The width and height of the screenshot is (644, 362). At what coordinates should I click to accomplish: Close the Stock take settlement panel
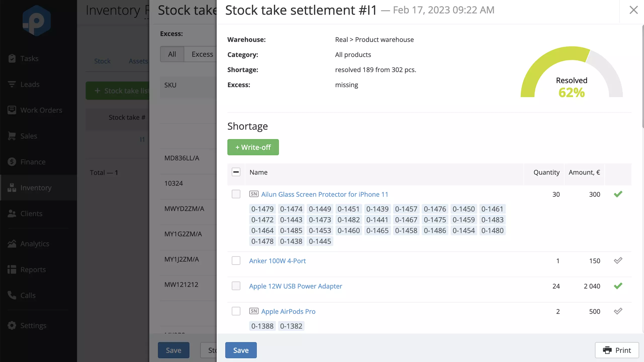(633, 10)
